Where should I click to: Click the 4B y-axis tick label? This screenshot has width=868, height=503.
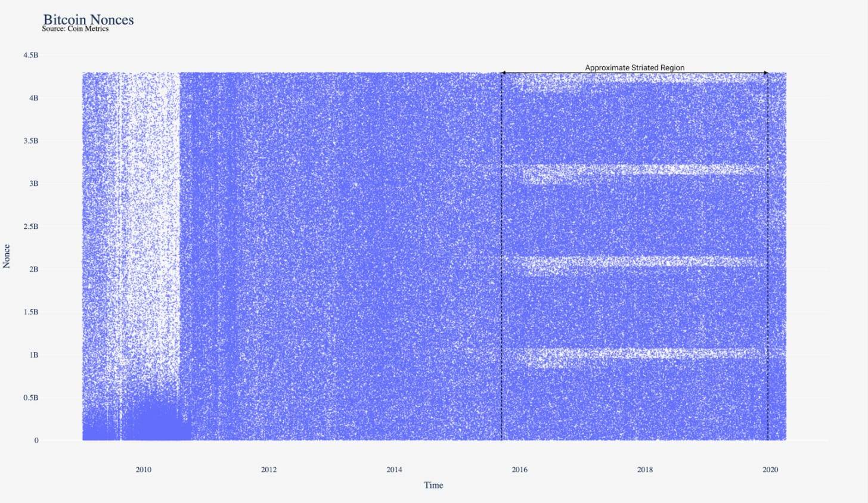[33, 98]
